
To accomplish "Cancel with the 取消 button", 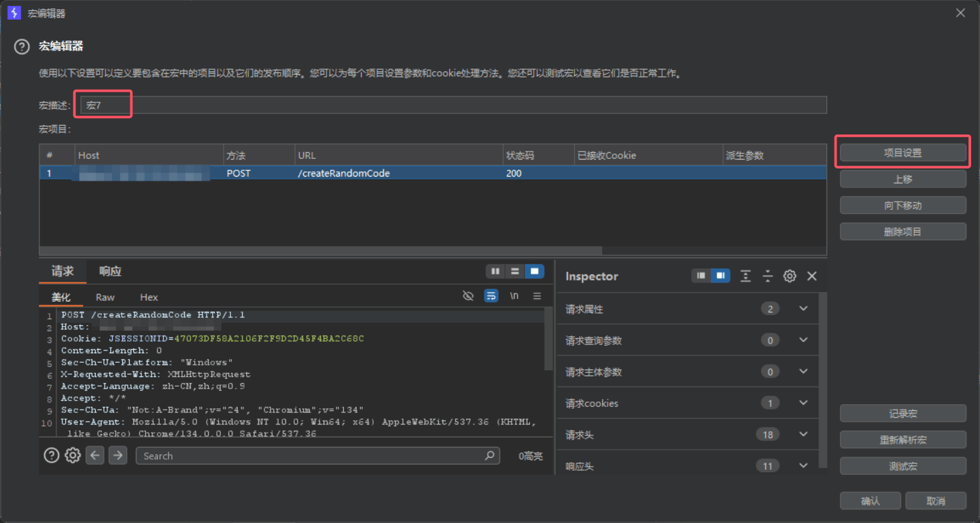I will (x=935, y=501).
